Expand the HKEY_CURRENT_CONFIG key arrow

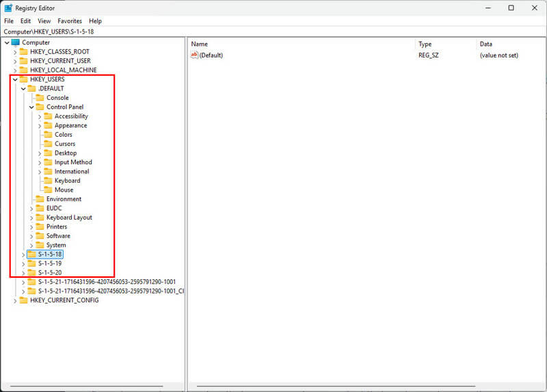point(15,300)
